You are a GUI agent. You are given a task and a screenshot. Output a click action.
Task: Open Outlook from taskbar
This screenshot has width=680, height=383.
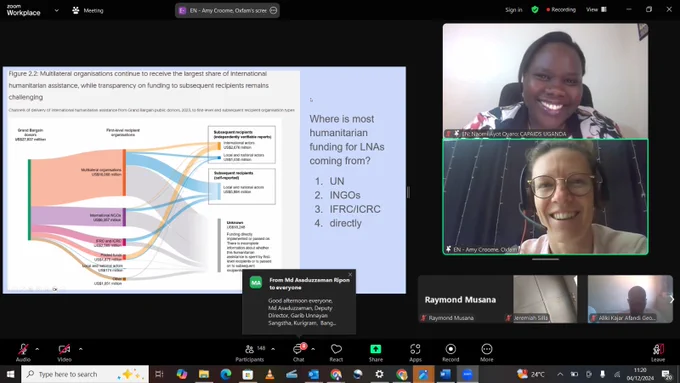click(x=314, y=374)
